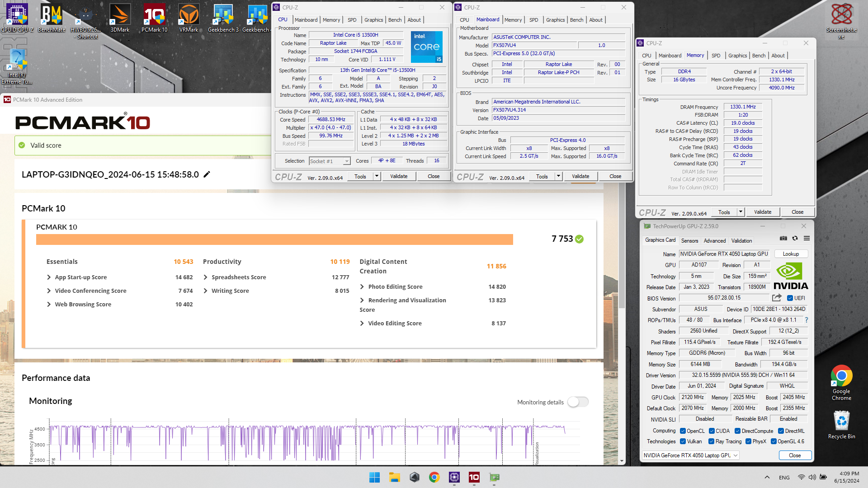Open Bench tab in CPU-Z CPU window
The width and height of the screenshot is (868, 488).
[x=395, y=20]
